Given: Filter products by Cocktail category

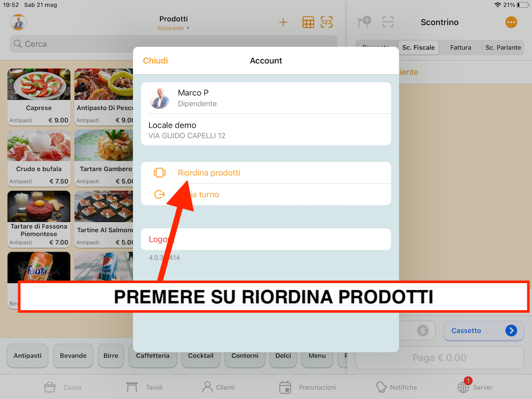Looking at the screenshot, I should click(201, 356).
